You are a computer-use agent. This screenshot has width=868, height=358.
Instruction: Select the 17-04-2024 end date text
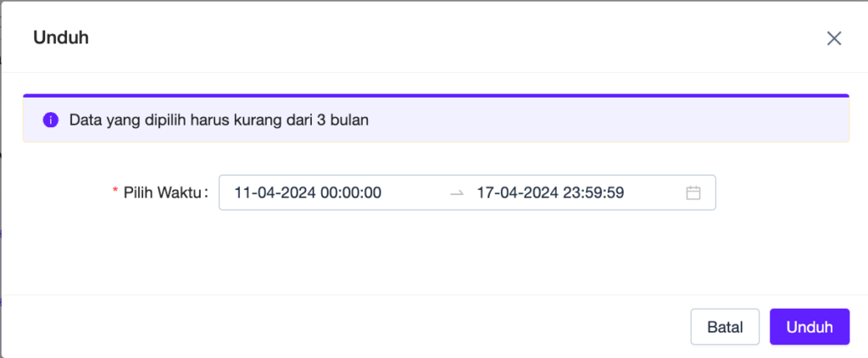(x=518, y=193)
